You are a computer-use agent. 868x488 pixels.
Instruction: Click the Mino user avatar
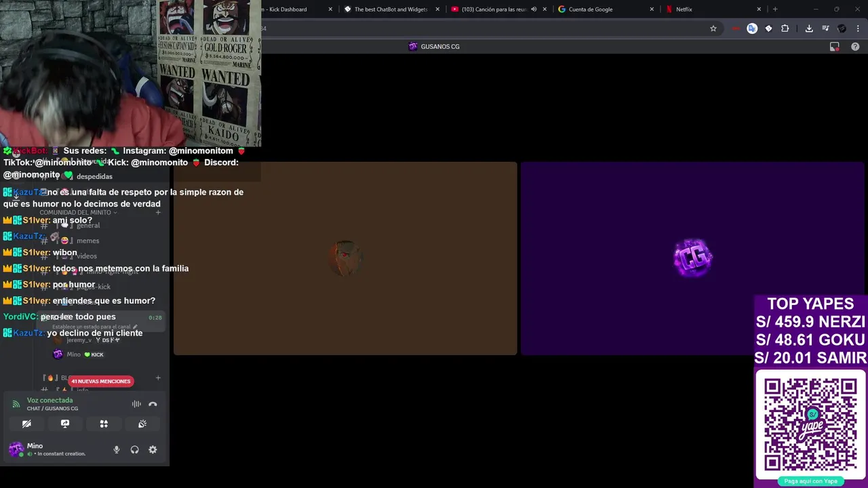16,449
